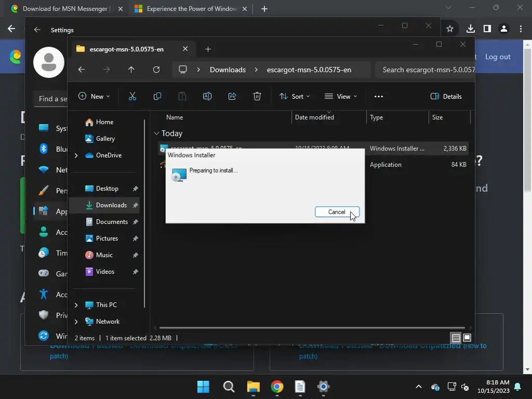Viewport: 532px width, 399px height.
Task: Expand the chevron after Downloads in the address bar
Action: 256,70
